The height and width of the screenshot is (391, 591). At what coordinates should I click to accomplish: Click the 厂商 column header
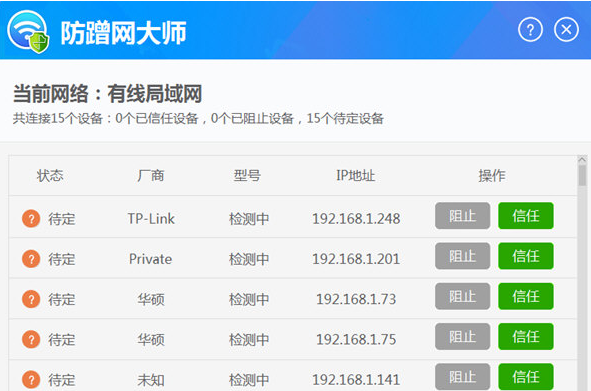click(150, 176)
